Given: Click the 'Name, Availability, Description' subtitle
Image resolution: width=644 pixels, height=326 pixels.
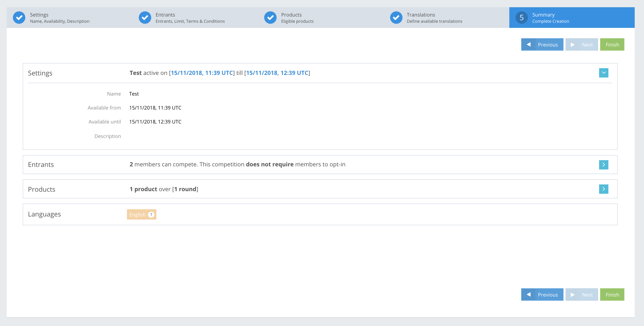Looking at the screenshot, I should click(60, 21).
